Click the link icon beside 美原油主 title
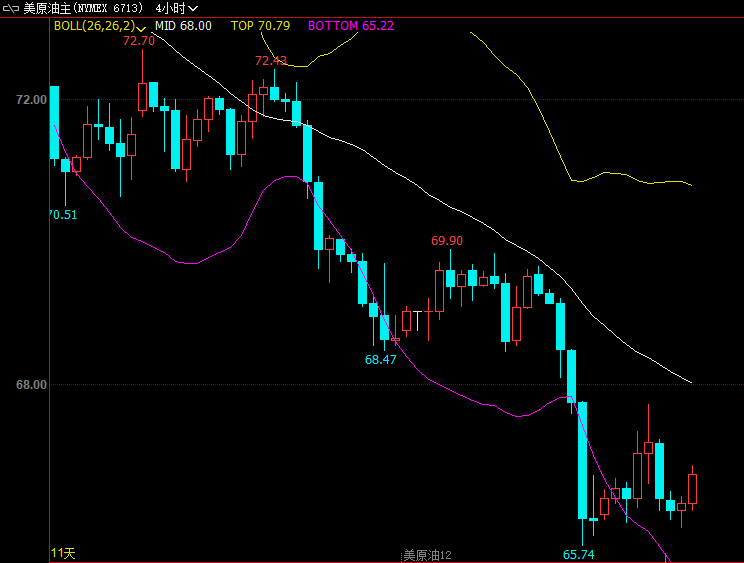The height and width of the screenshot is (563, 744). click(x=10, y=8)
